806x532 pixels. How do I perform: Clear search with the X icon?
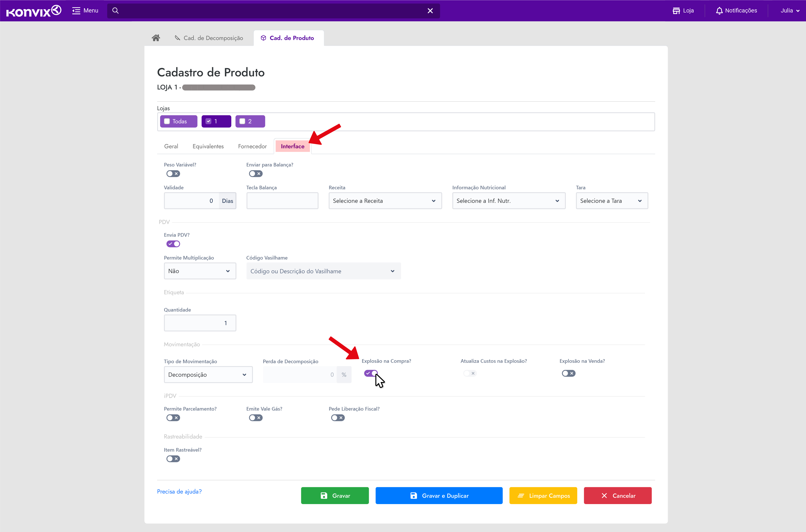coord(430,11)
